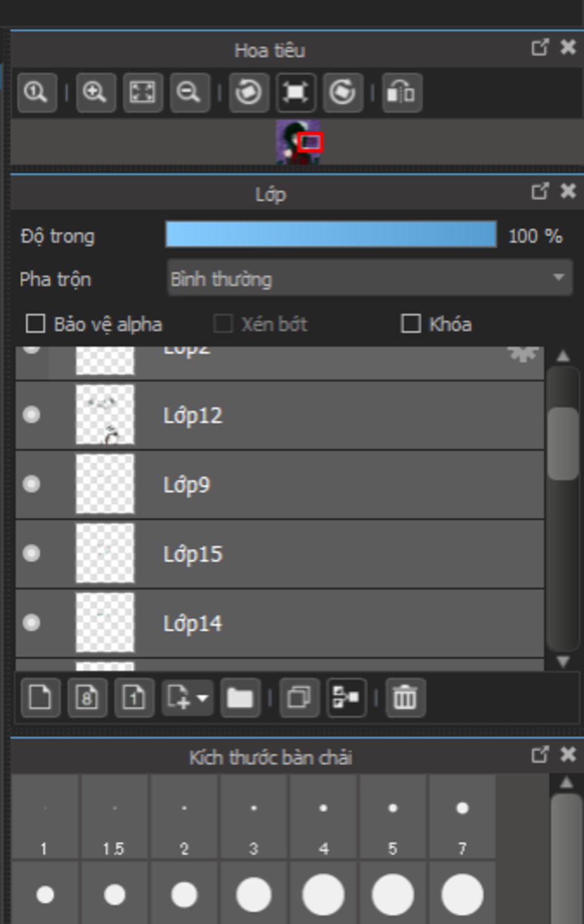Select the Lớp15 layer
This screenshot has height=924, width=584.
[342, 554]
